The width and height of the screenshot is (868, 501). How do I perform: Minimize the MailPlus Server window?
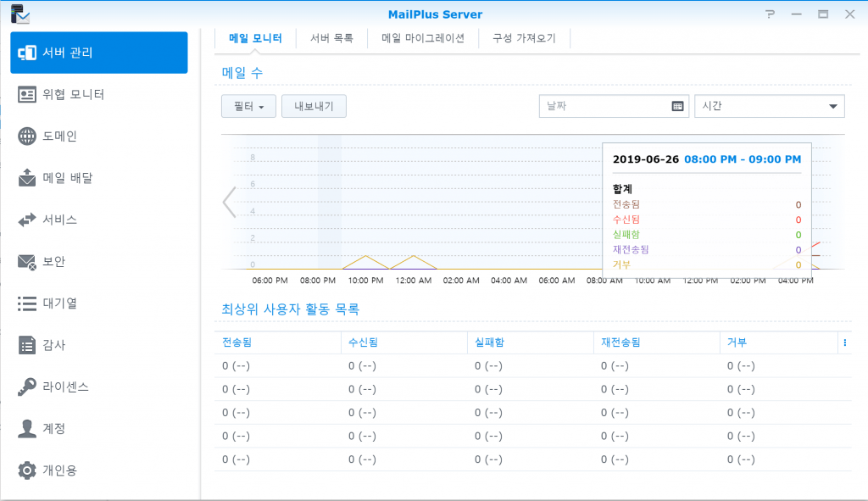point(797,14)
